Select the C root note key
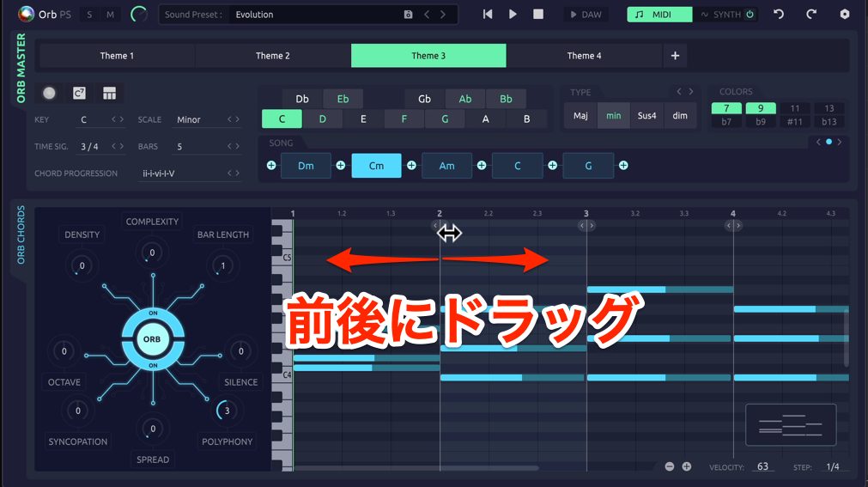 pos(282,119)
